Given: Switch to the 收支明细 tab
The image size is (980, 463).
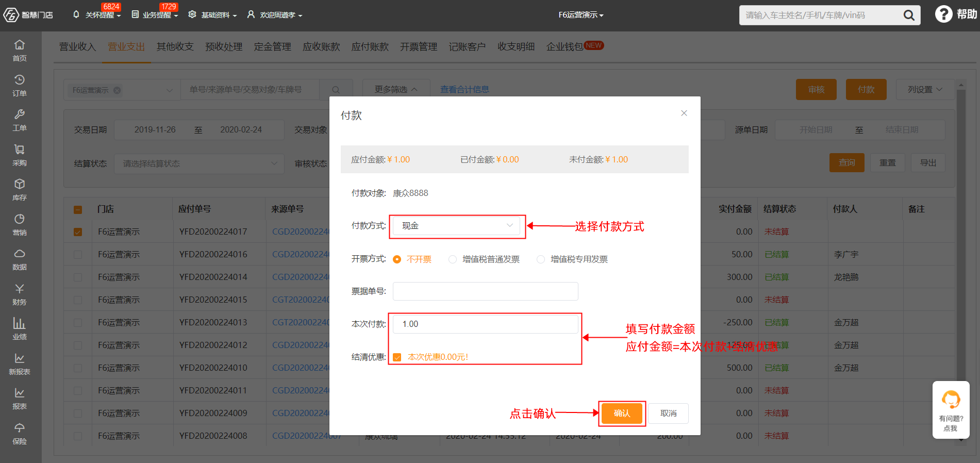Looking at the screenshot, I should pyautogui.click(x=516, y=47).
